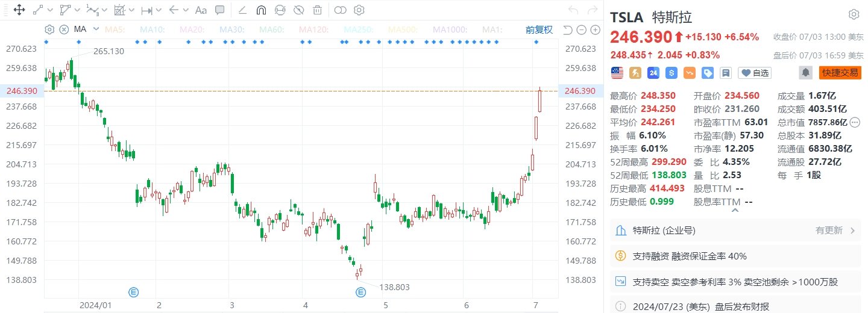Click the orange short selling icon
868x313 pixels.
tap(689, 73)
